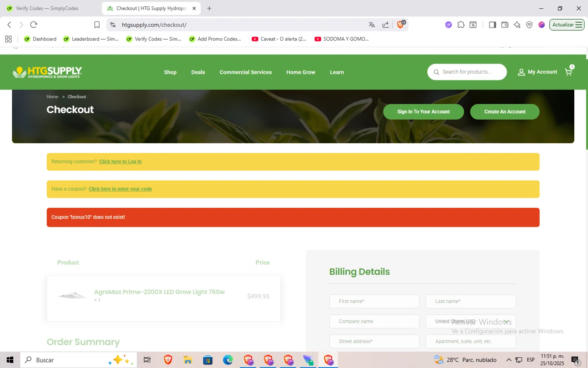This screenshot has width=588, height=368.
Task: Go back to the previous page
Action: [x=9, y=25]
